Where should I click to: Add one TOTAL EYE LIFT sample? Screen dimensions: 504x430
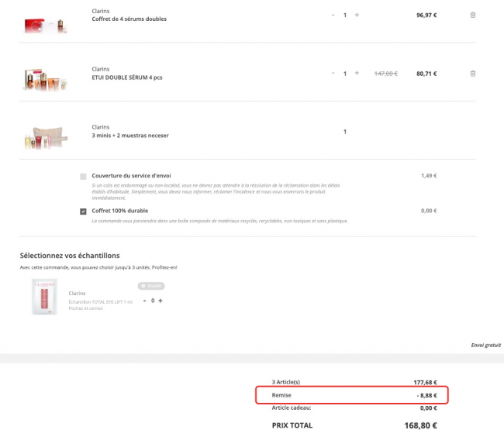tap(161, 301)
